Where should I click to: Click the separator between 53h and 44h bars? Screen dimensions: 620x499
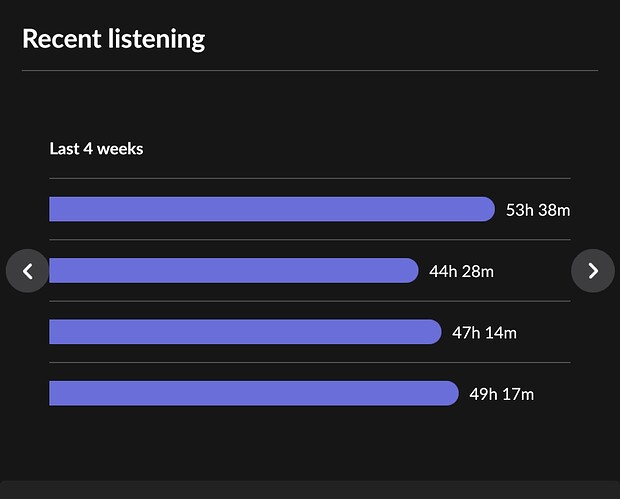(x=310, y=240)
